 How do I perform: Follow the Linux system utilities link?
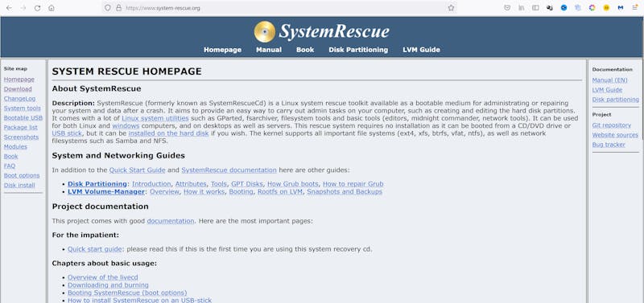155,118
